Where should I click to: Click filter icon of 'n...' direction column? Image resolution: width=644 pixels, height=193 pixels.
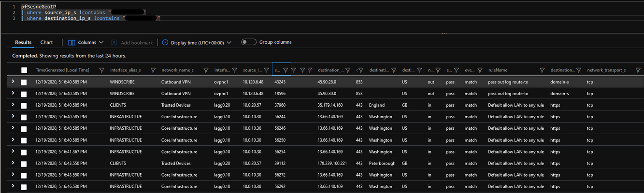coord(438,70)
